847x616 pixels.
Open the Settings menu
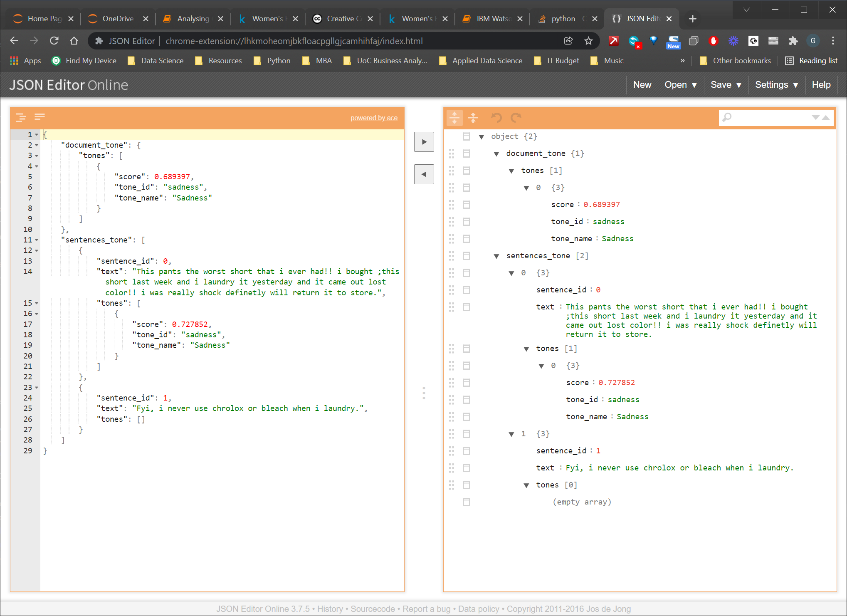tap(776, 85)
